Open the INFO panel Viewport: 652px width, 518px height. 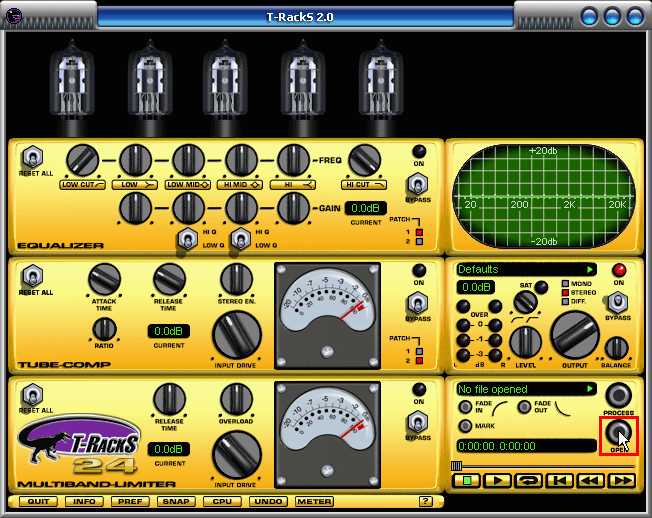coord(84,501)
